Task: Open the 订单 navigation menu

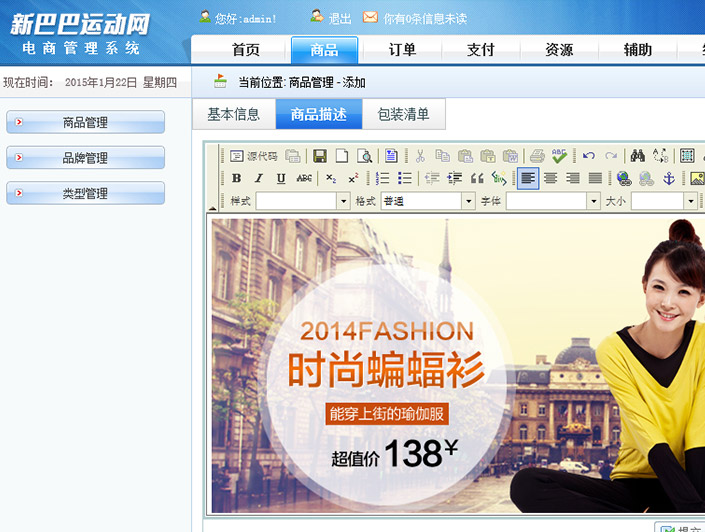Action: tap(402, 50)
